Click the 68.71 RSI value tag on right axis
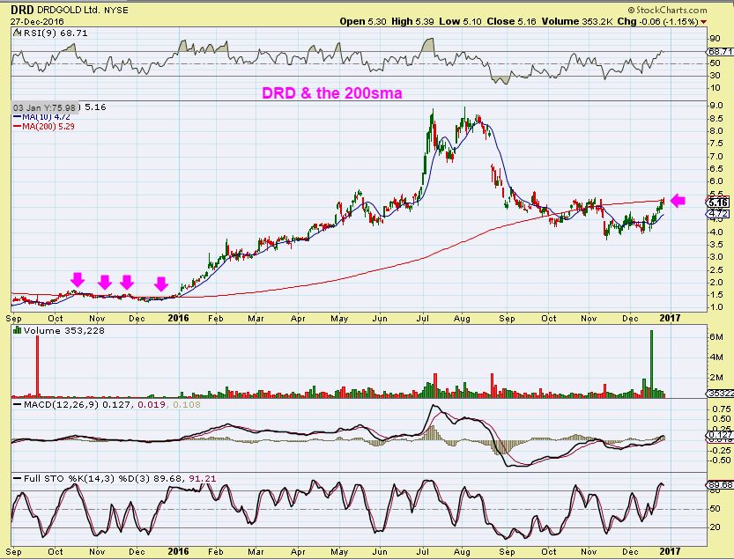The width and height of the screenshot is (734, 560). [x=721, y=51]
